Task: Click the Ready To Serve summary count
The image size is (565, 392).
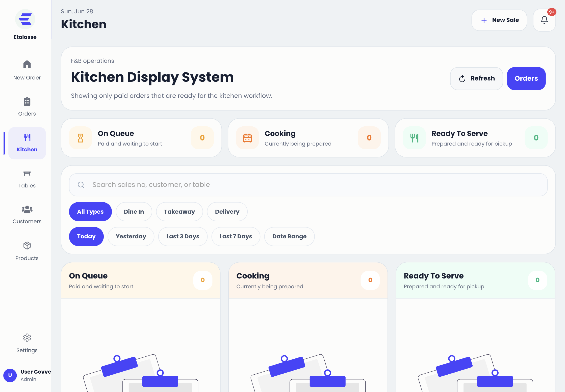Action: (536, 138)
